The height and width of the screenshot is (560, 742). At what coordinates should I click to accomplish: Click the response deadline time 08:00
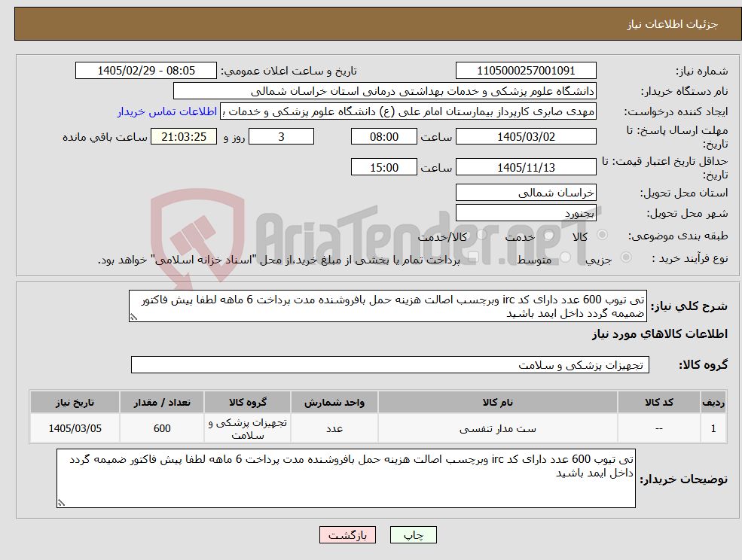[x=383, y=137]
